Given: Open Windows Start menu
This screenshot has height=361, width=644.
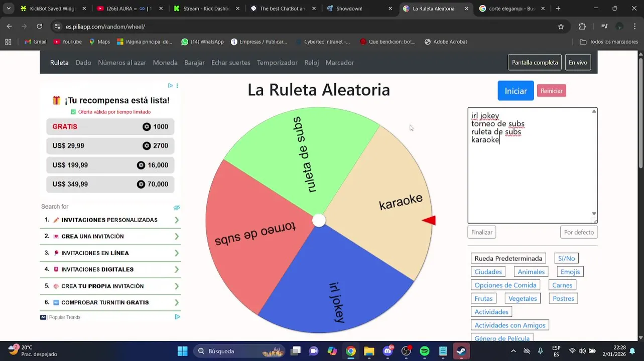Looking at the screenshot, I should point(182,351).
